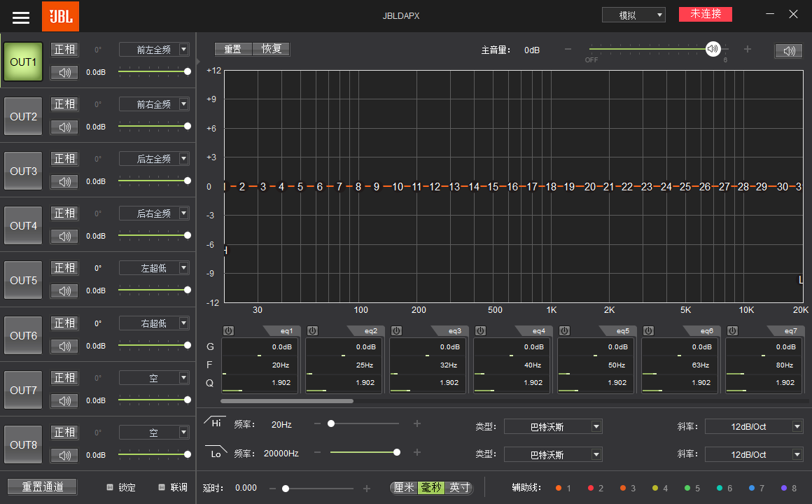Click the JBL logo
Viewport: 812px width, 504px height.
pyautogui.click(x=61, y=16)
